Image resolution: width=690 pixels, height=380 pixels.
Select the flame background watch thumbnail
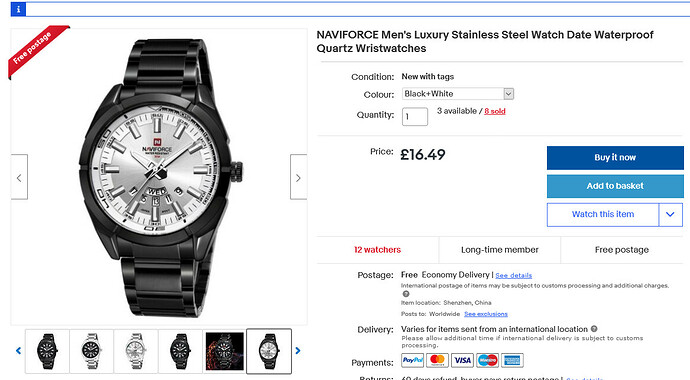[x=224, y=351]
